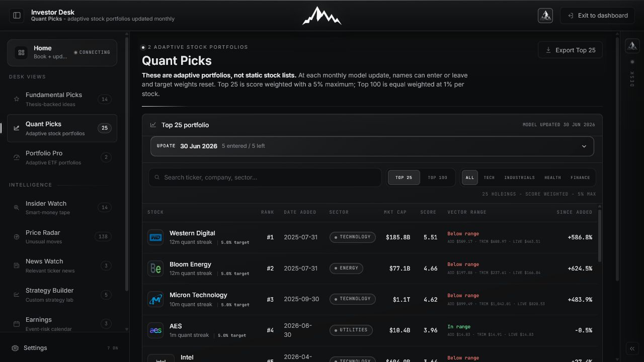Open Portfolio Pro view
The height and width of the screenshot is (362, 644).
[62, 157]
